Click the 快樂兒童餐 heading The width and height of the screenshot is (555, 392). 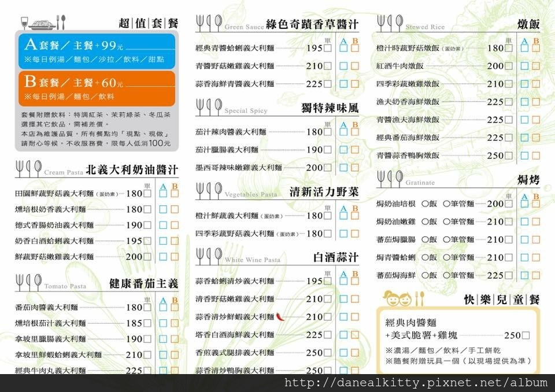(x=502, y=299)
